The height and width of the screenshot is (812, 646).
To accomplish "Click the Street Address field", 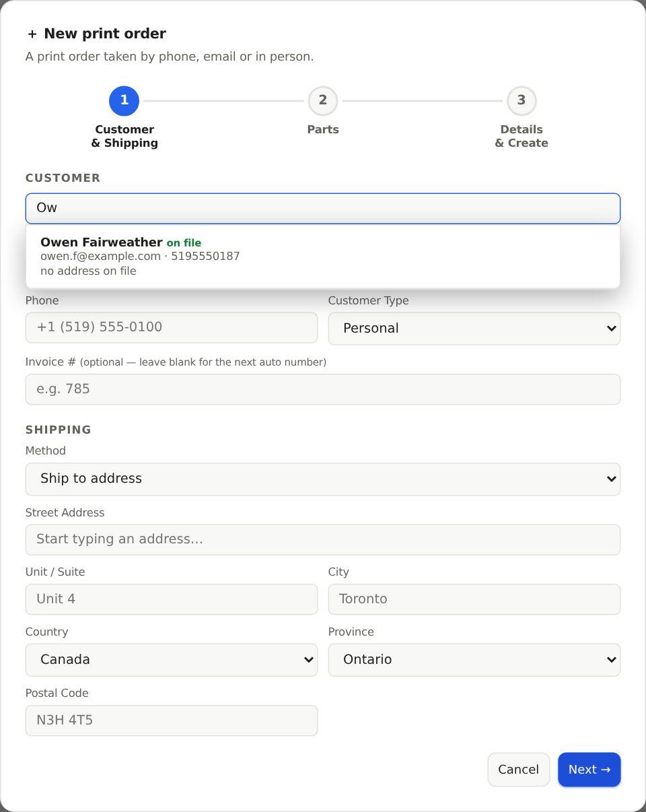I will 323,539.
